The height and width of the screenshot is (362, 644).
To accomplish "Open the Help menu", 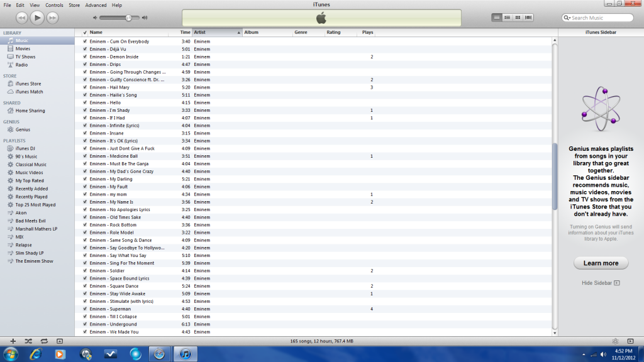I will point(116,5).
